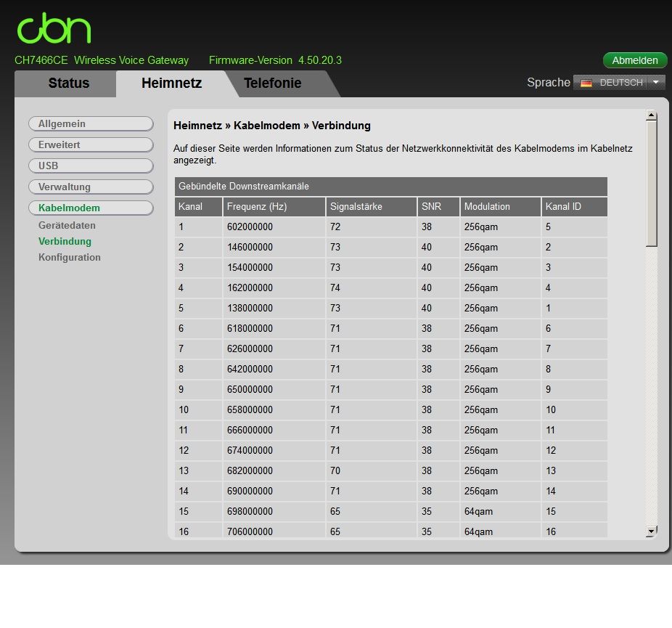Click frequency value 138000000
The image size is (672, 628).
(250, 309)
